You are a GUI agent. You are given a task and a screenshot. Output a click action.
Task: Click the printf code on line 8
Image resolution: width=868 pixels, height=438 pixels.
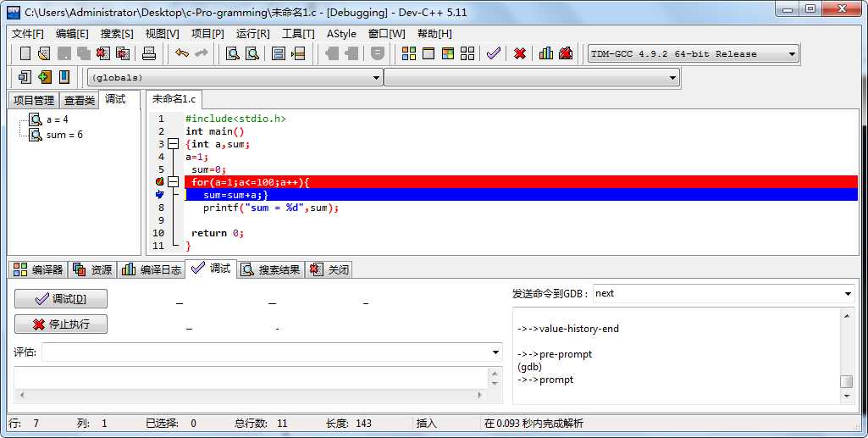tap(271, 208)
